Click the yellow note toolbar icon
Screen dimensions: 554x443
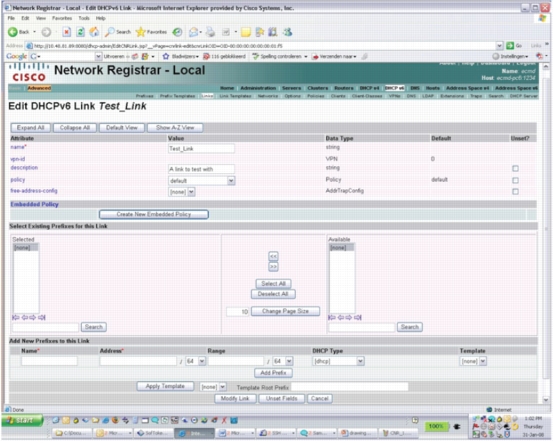[x=246, y=32]
